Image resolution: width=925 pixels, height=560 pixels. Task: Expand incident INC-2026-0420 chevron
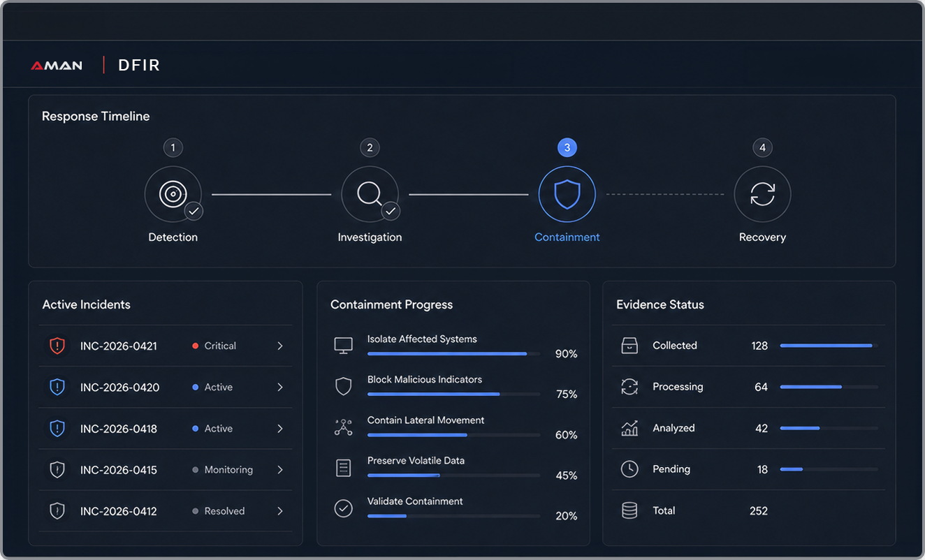coord(280,387)
